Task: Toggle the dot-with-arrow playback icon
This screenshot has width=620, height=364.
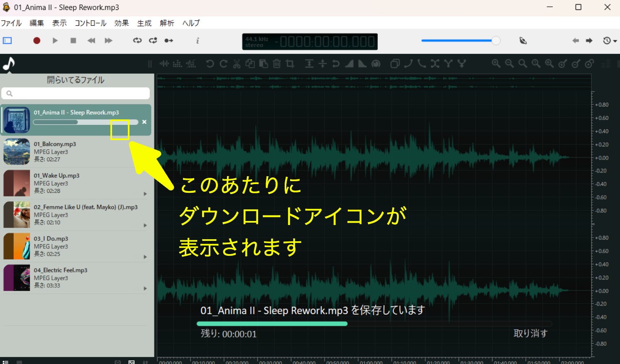Action: click(169, 40)
